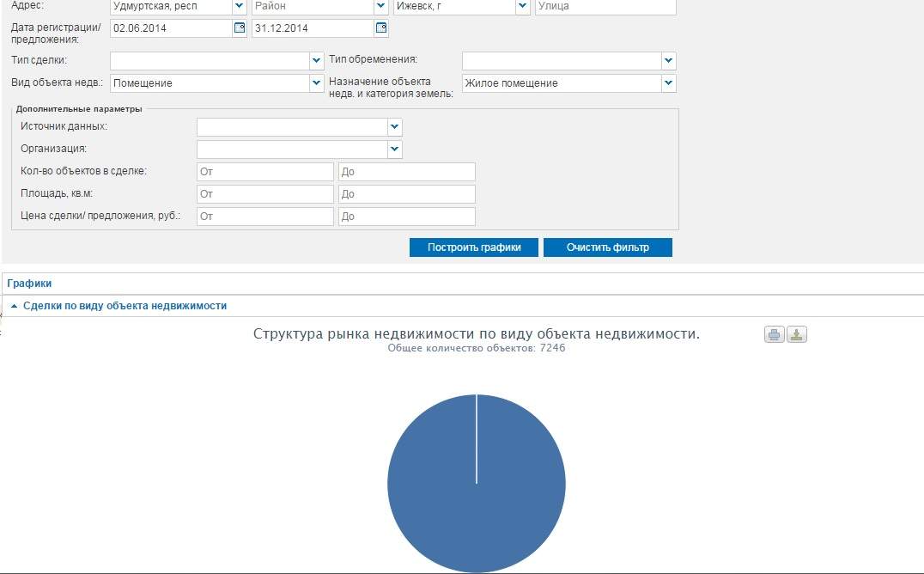Open the Жилое помещение purpose dropdown
The width and height of the screenshot is (924, 574).
[668, 83]
